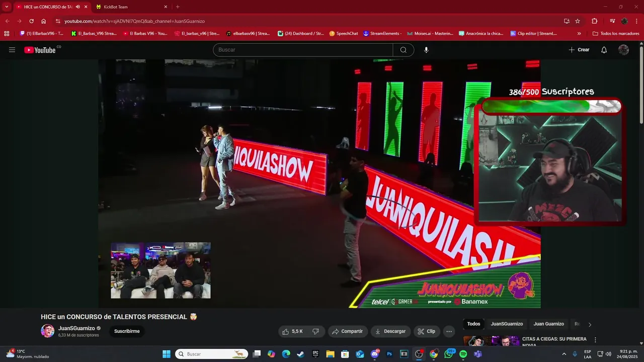
Task: Dislike the video with thumbs-down
Action: pos(315,331)
